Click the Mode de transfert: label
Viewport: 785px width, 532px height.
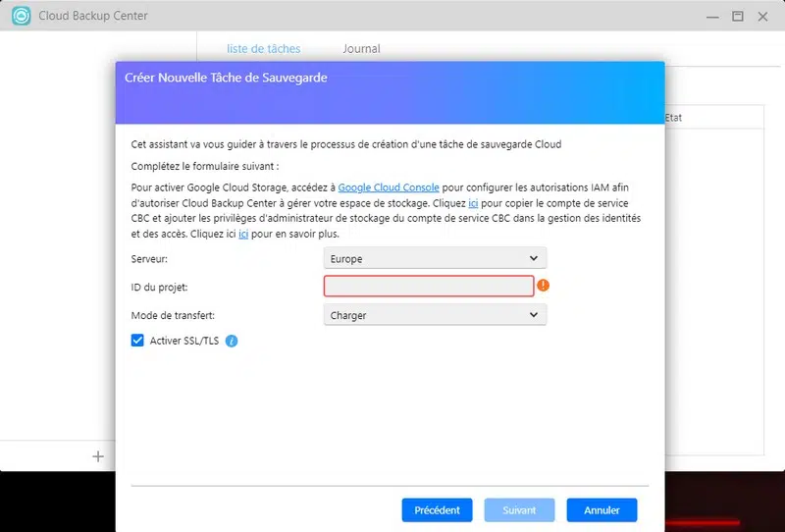(x=173, y=316)
